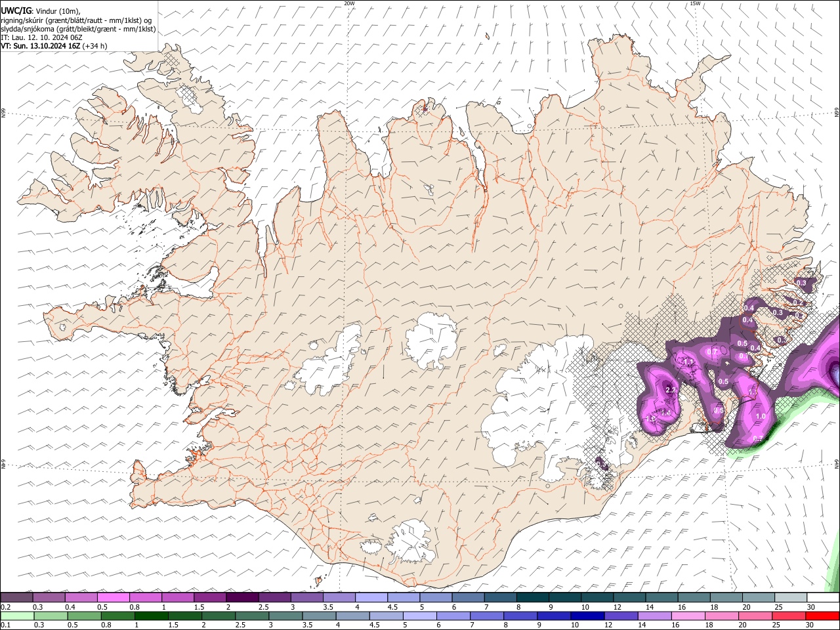Pick the light violet swatch at 14 on lower scale

(654, 616)
